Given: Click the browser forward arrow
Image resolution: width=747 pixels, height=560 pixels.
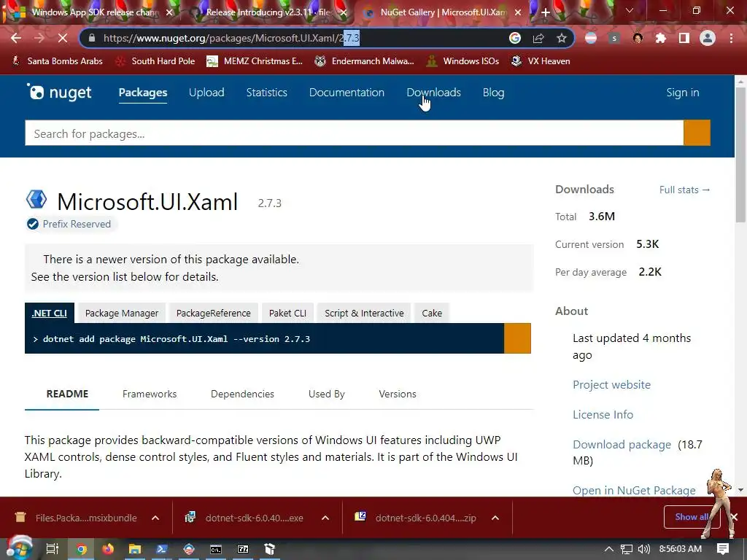Looking at the screenshot, I should (x=39, y=38).
